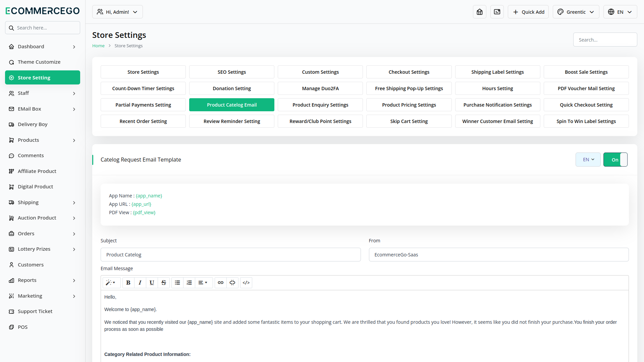Switch to code view in editor
Screen dimensions: 644x362
246,283
